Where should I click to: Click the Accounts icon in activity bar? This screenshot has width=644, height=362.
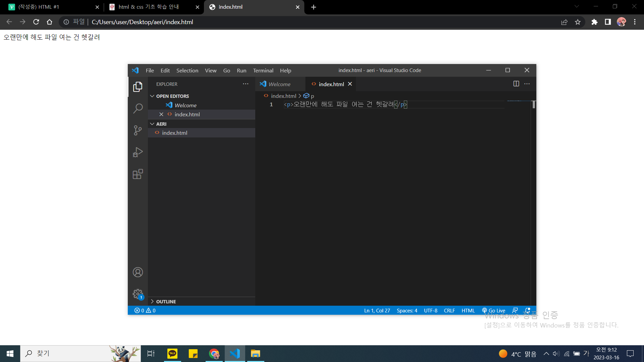tap(138, 272)
